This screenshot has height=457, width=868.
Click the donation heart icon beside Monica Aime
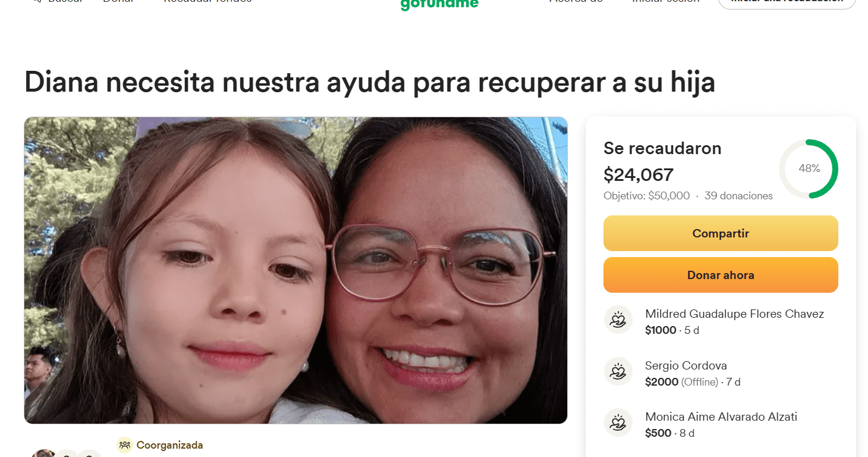[618, 423]
